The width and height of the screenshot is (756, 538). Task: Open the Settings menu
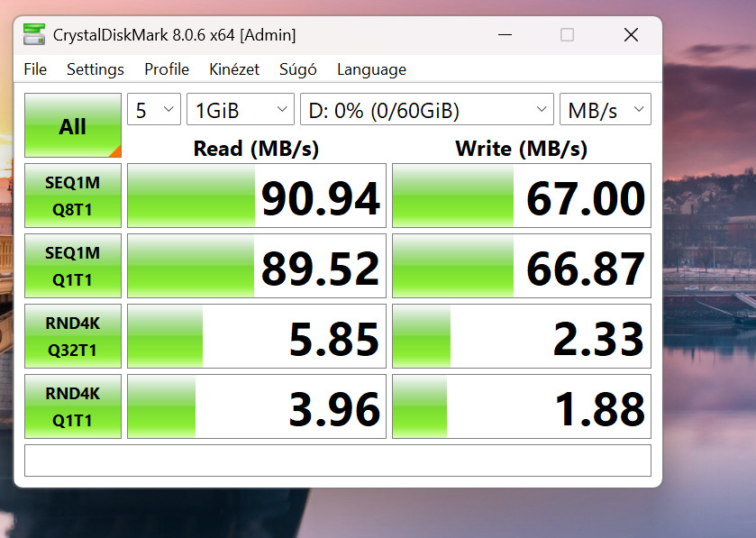click(96, 69)
